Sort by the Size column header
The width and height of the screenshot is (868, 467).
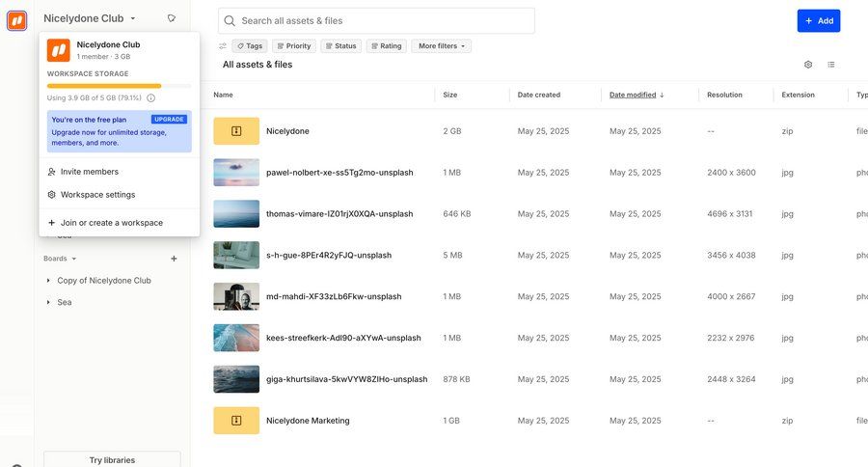coord(450,95)
